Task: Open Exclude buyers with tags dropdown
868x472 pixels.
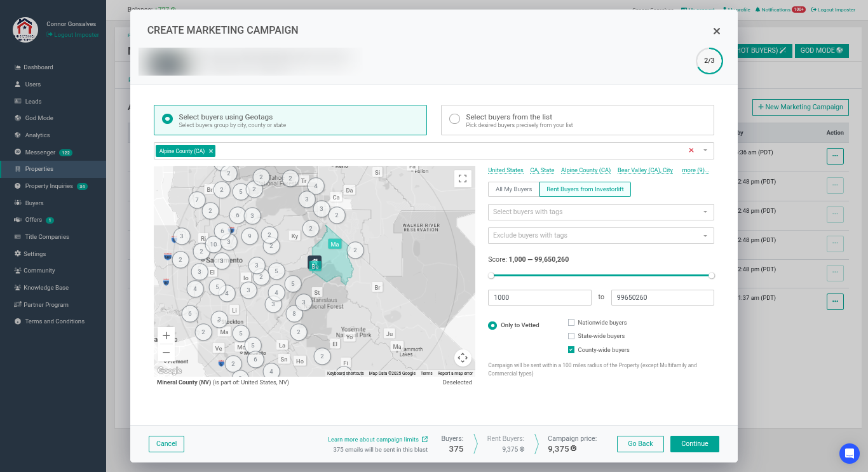Action: pos(601,236)
